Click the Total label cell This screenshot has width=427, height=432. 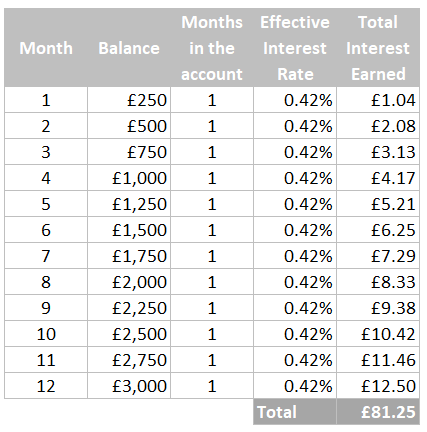pyautogui.click(x=295, y=412)
